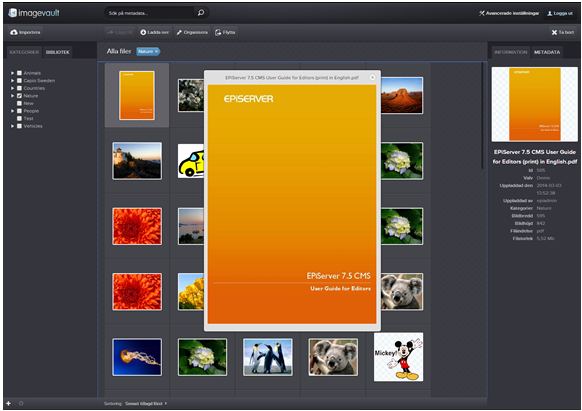
Task: Select the Mickey Mouse image thumbnail
Action: pyautogui.click(x=398, y=357)
